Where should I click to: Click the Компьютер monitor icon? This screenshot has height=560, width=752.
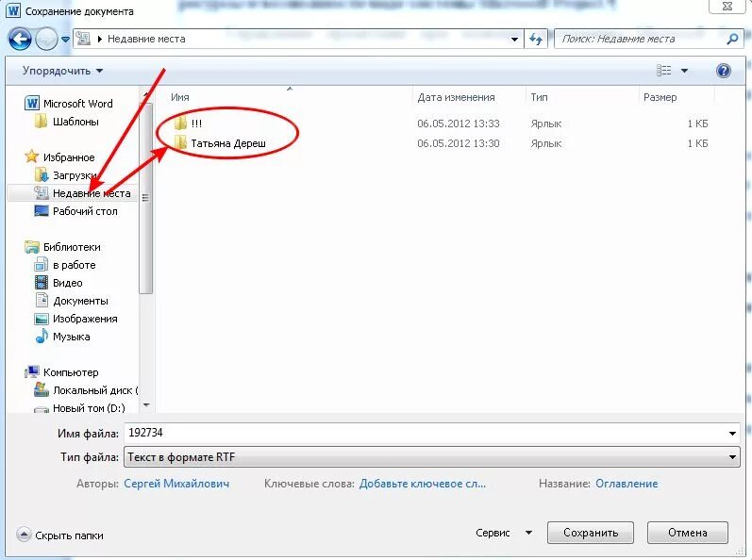pyautogui.click(x=32, y=371)
